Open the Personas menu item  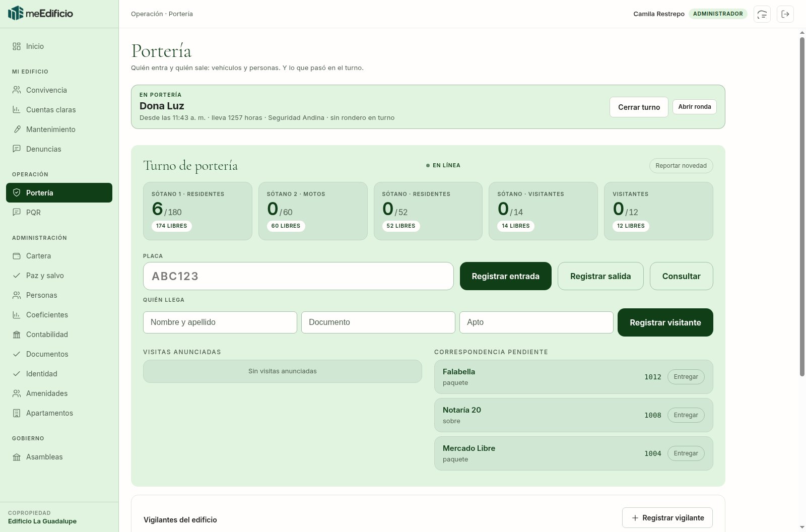tap(59, 295)
